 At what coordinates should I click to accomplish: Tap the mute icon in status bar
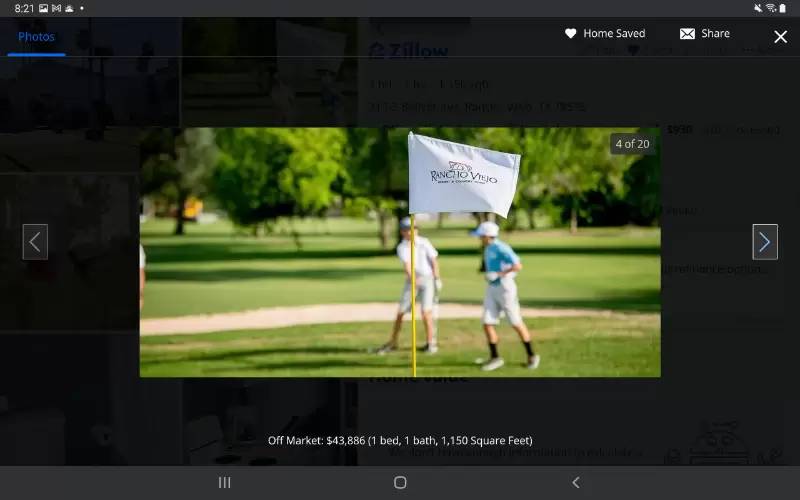[x=758, y=8]
